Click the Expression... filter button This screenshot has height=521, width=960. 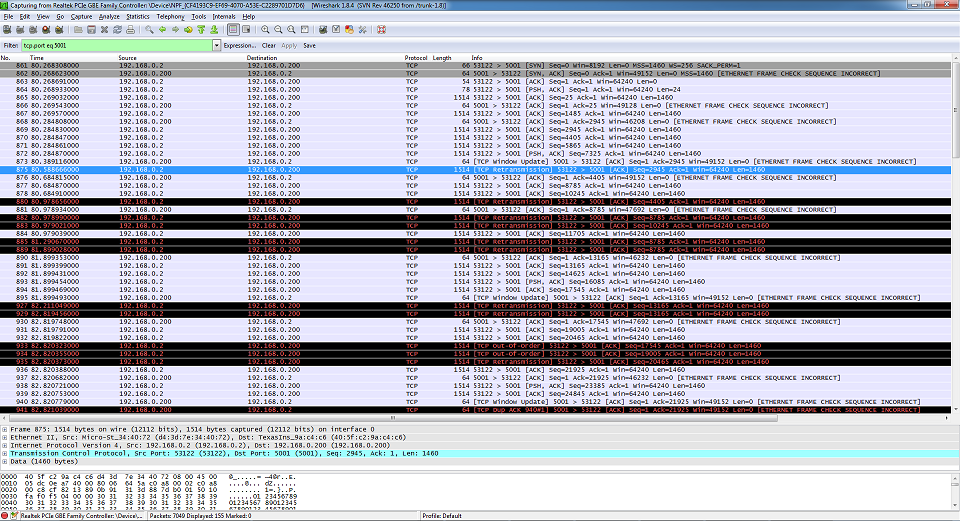(x=239, y=45)
